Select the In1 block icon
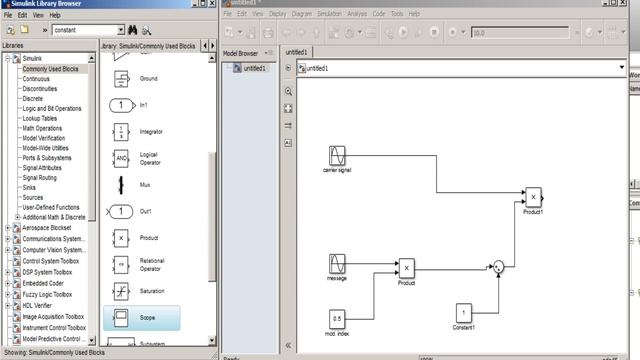 [122, 105]
